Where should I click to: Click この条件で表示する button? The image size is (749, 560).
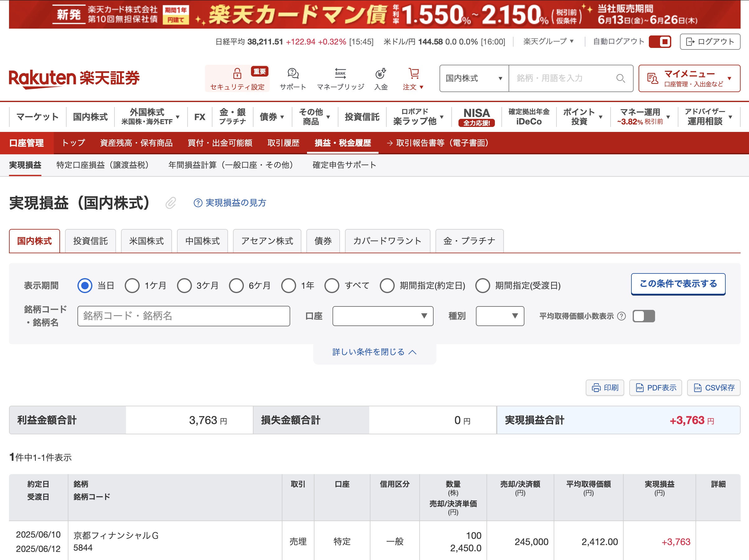coord(678,284)
